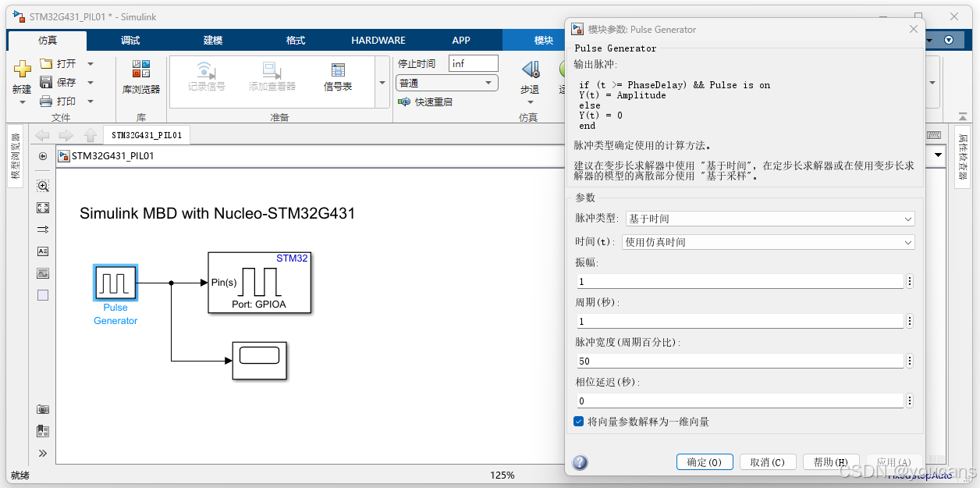Expand the New (新建) dropdown arrow
The height and width of the screenshot is (488, 980).
(22, 102)
